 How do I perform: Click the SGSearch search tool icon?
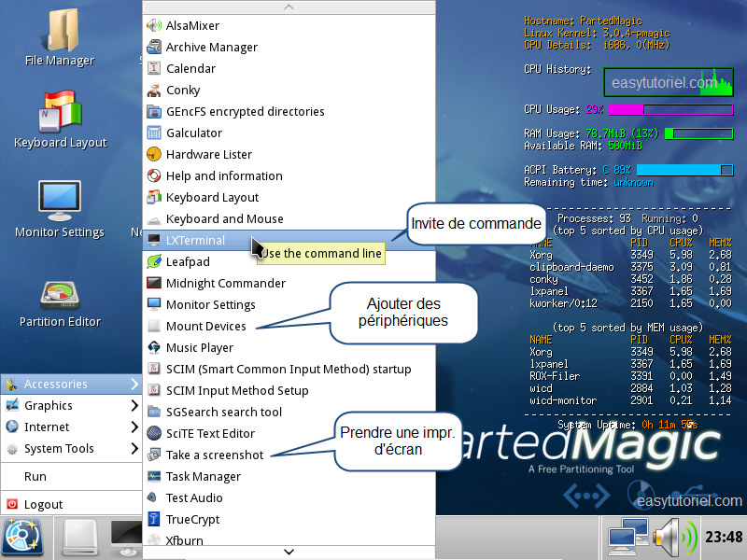(154, 412)
